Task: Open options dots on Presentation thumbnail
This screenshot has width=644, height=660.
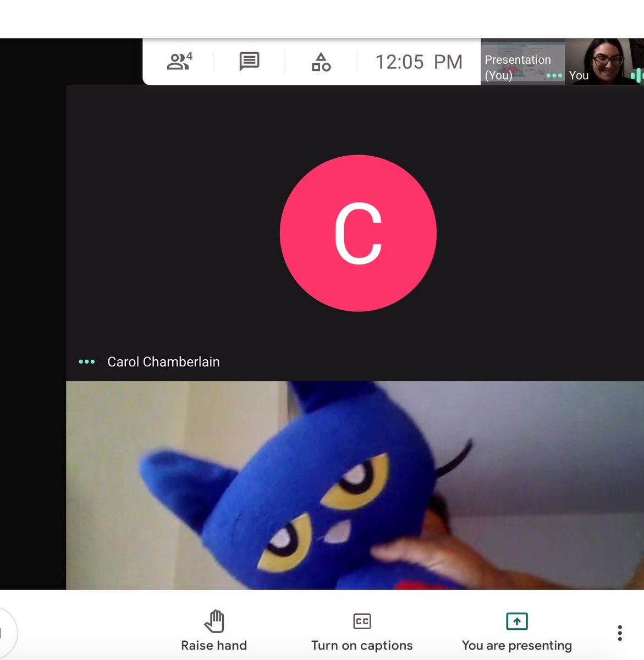Action: pos(554,75)
